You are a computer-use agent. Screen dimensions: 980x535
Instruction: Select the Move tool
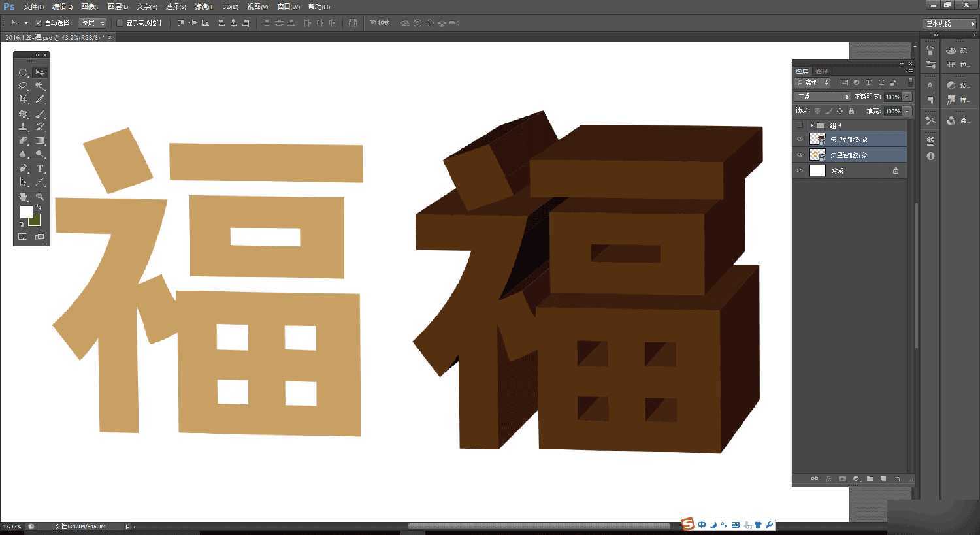[x=39, y=72]
